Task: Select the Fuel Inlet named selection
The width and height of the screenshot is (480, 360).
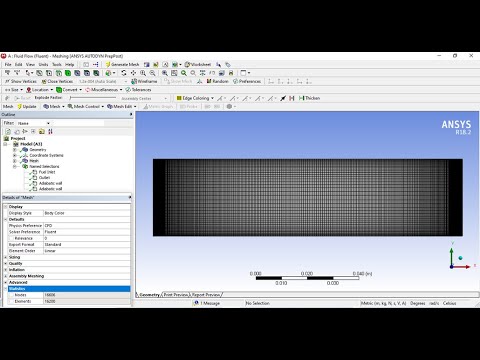Action: coord(47,172)
